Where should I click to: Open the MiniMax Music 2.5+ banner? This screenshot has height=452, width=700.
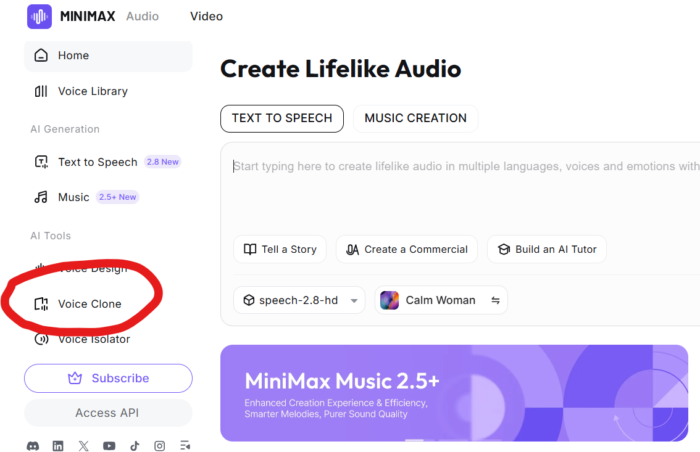pos(454,393)
